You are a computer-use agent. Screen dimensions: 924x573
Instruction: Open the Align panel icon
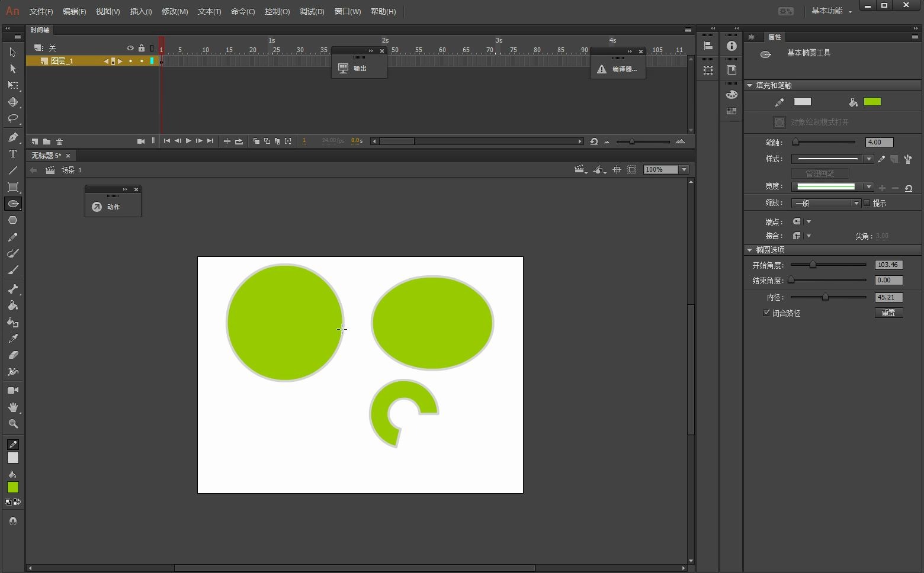tap(708, 46)
